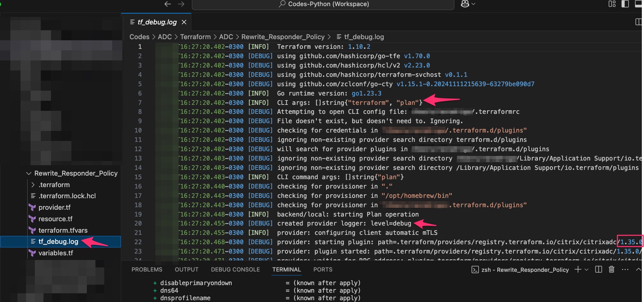Split the terminal panel
The width and height of the screenshot is (644, 302).
(x=598, y=269)
